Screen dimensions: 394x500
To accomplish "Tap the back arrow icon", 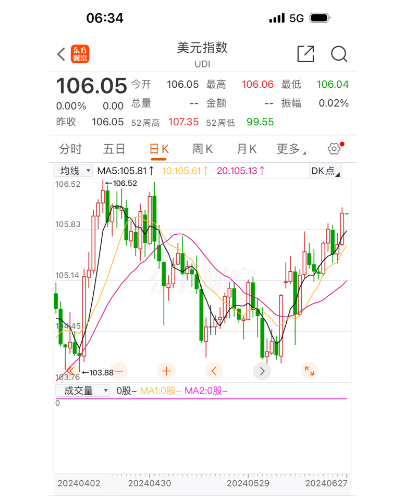I will [61, 54].
